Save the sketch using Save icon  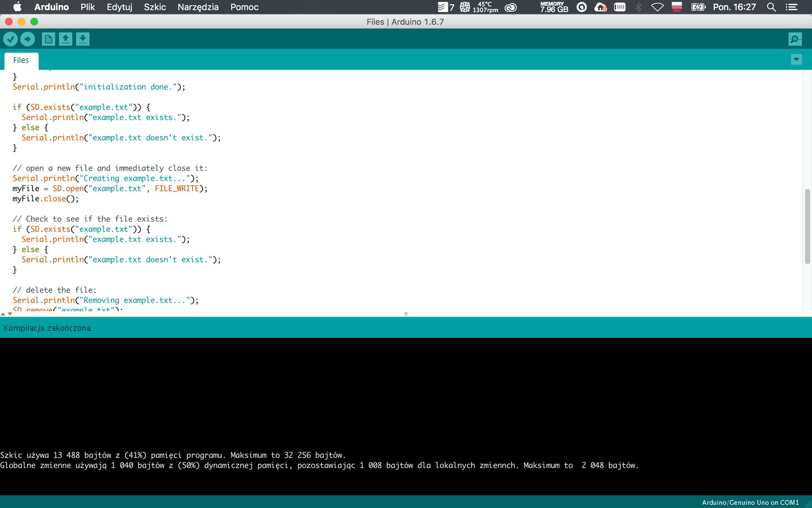[x=83, y=39]
